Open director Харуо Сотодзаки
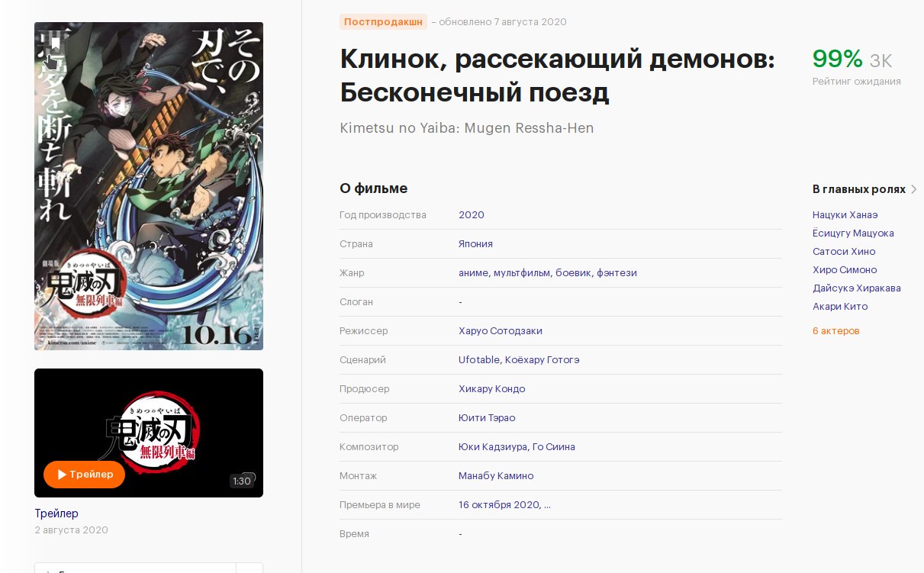Viewport: 924px width, 573px height. point(501,331)
